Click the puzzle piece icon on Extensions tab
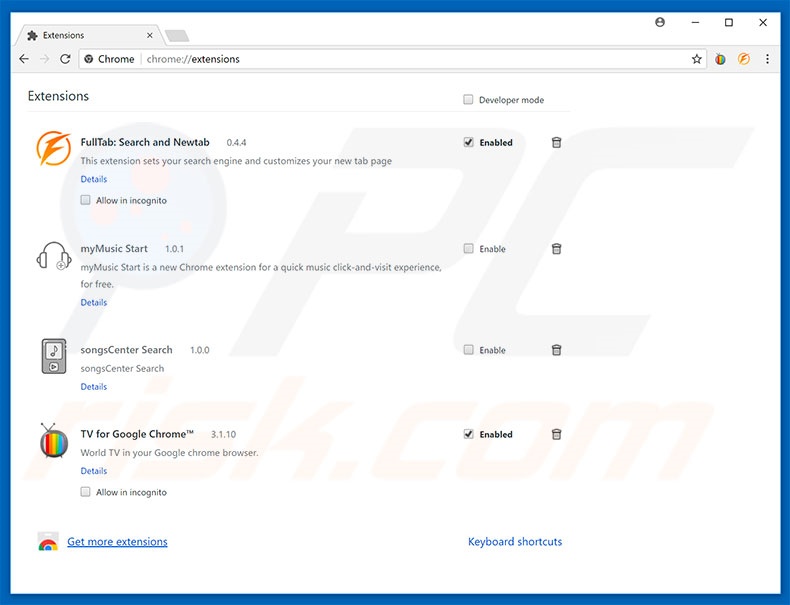 [32, 35]
